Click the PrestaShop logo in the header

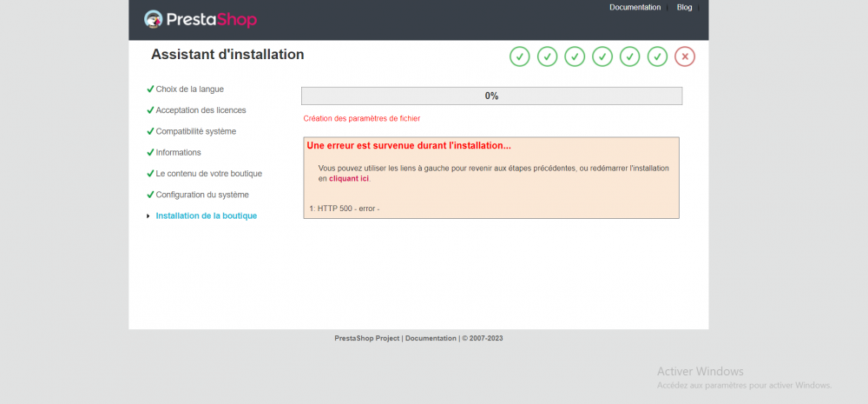click(x=201, y=19)
